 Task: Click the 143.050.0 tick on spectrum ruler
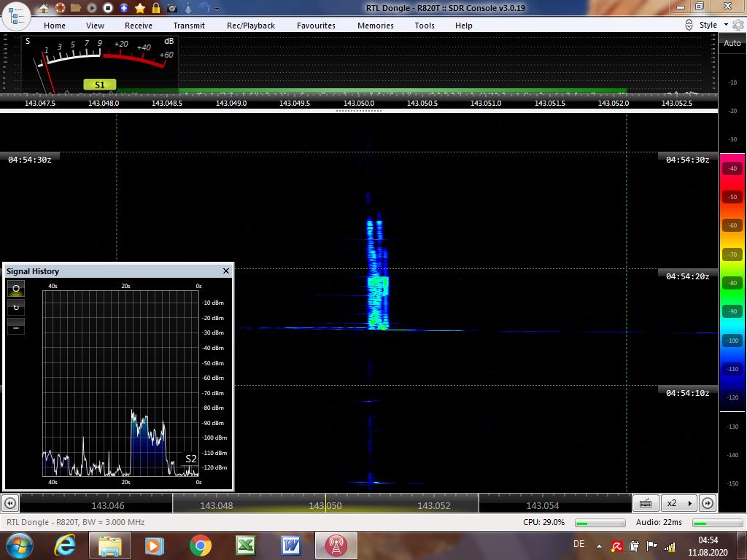click(x=359, y=103)
